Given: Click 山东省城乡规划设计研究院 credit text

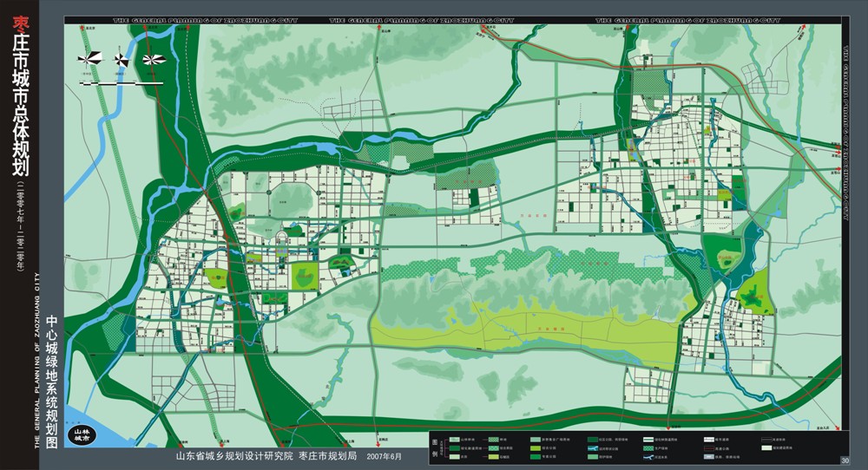Looking at the screenshot, I should (x=234, y=457).
